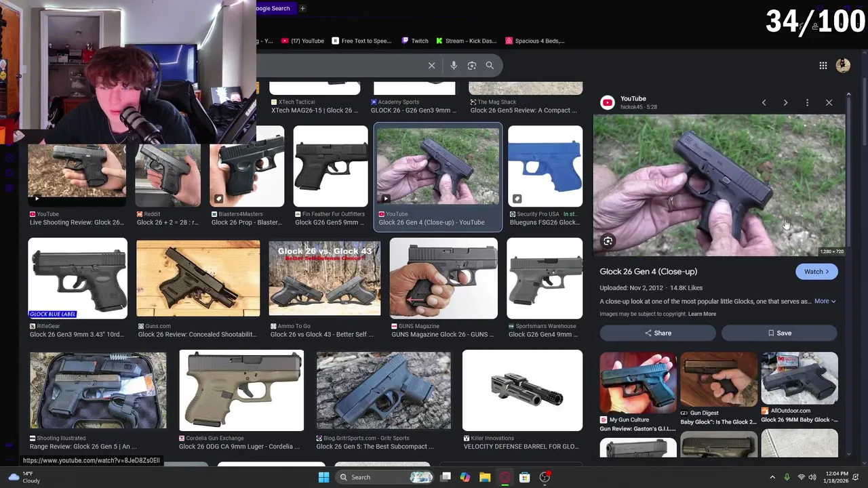The height and width of the screenshot is (488, 868).
Task: Select the GUNS Magazine Glock 26 thumbnail
Action: tap(443, 279)
